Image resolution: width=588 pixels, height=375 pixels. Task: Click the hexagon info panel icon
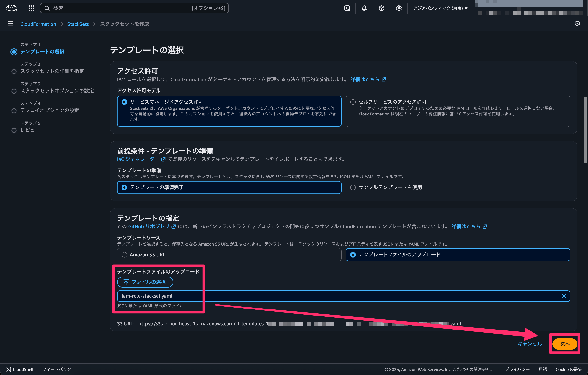577,24
